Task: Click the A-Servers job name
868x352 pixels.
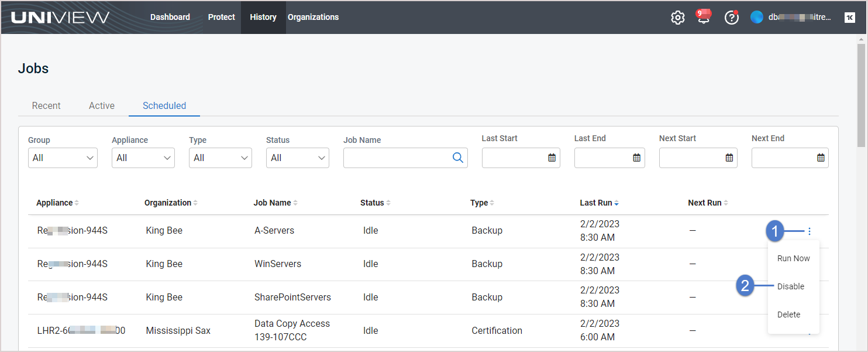Action: pos(274,231)
